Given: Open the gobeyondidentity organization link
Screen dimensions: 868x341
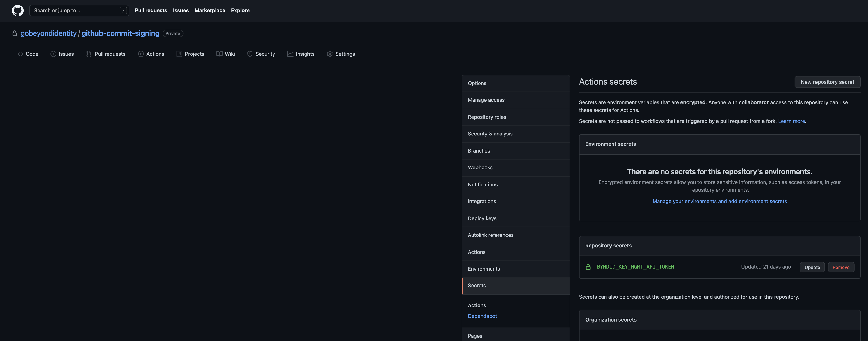Looking at the screenshot, I should 49,33.
